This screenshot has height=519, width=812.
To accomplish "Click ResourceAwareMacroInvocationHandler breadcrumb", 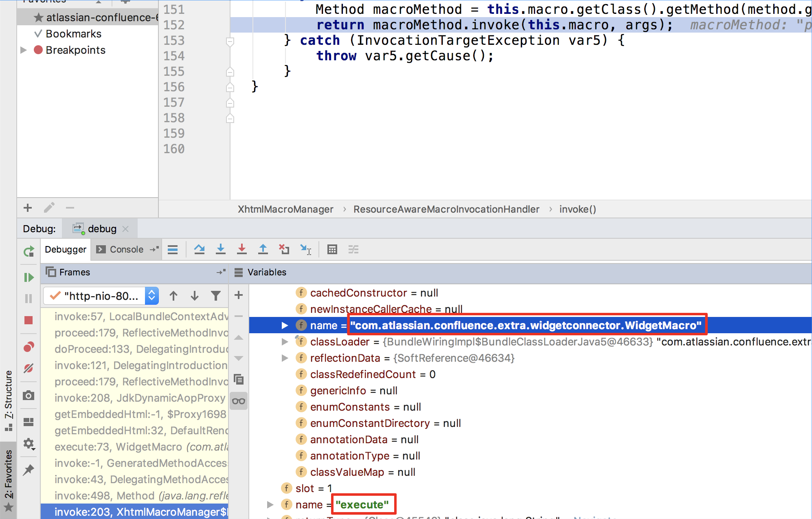I will [x=446, y=209].
